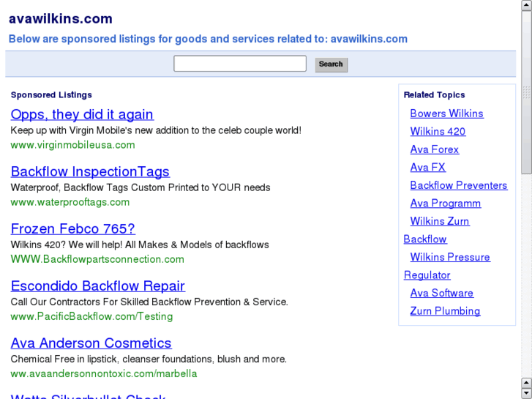Select Wilkins Zurn related topic
The image size is (532, 399).
coord(440,221)
